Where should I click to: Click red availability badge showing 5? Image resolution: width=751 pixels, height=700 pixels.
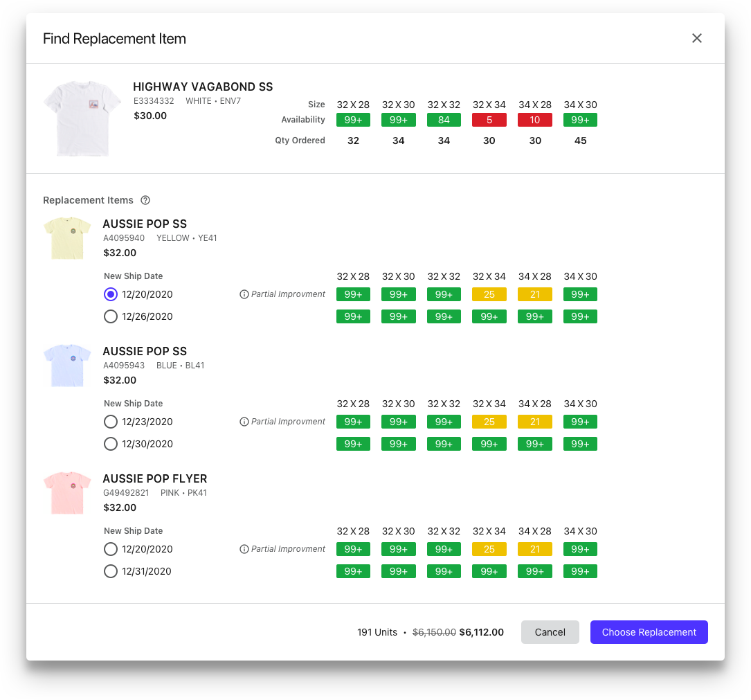point(489,120)
